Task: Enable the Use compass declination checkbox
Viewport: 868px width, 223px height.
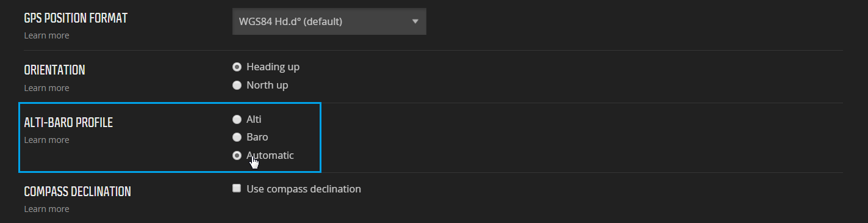Action: (x=237, y=188)
